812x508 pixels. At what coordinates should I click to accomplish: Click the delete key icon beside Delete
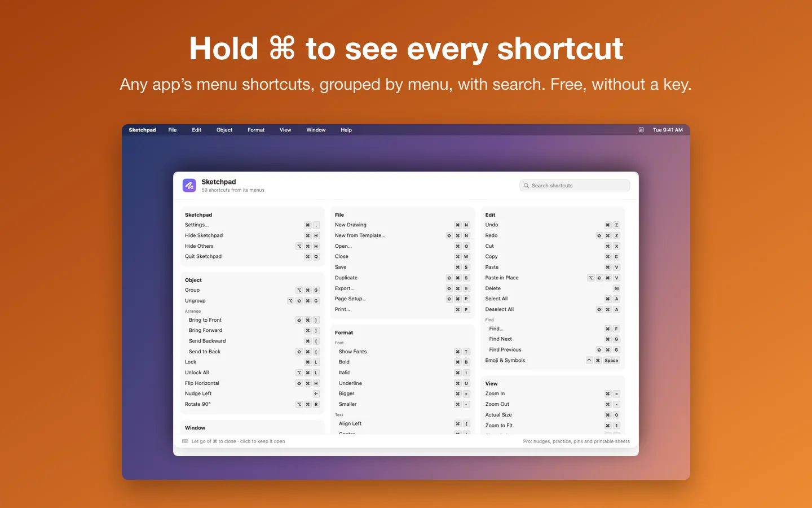point(616,288)
